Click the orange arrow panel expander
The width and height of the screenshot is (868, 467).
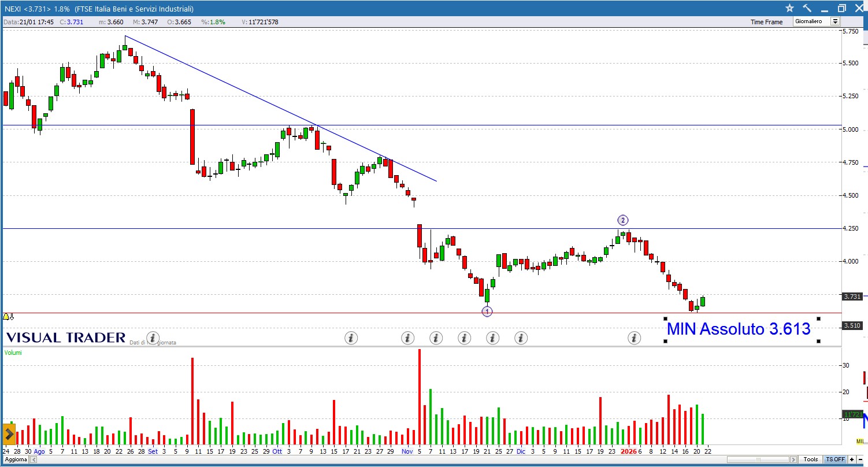coord(9,433)
